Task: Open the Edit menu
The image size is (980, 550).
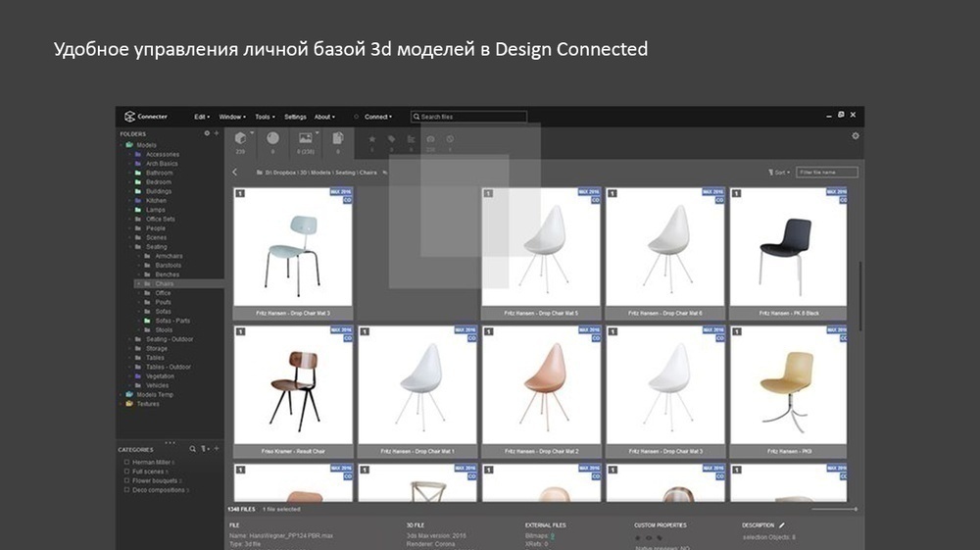Action: [x=201, y=117]
